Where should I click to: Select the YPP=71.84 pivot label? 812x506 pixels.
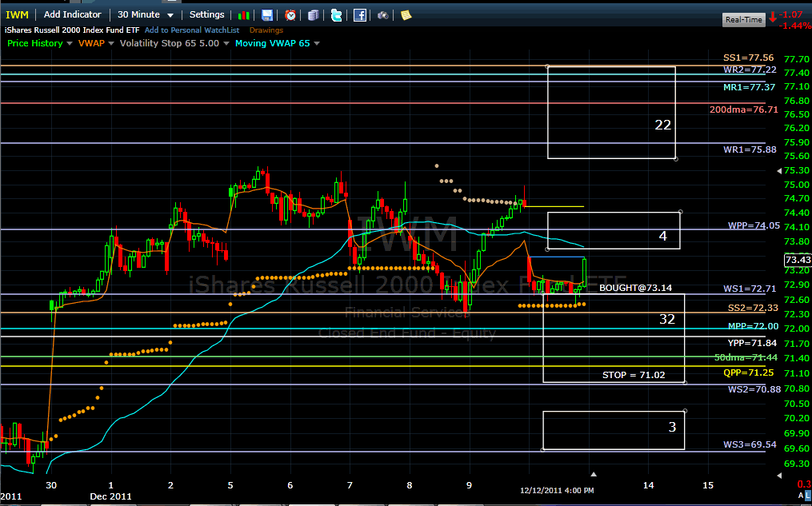click(x=753, y=342)
